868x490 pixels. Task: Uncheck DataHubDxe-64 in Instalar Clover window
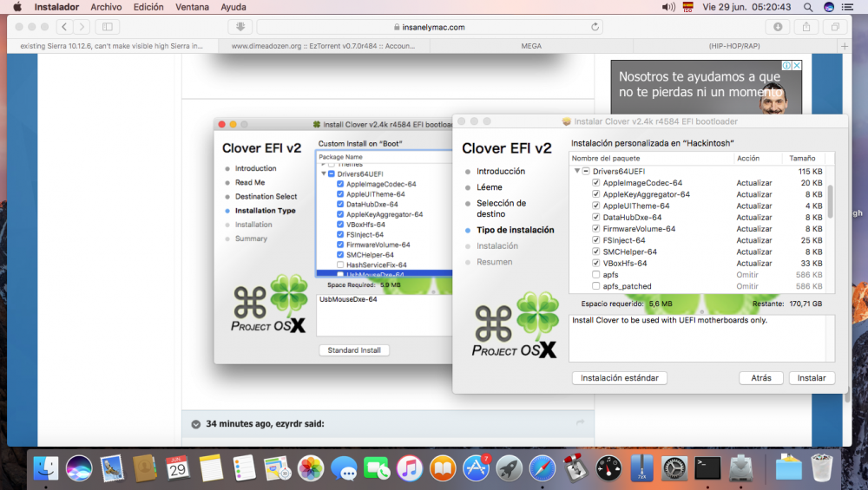595,218
